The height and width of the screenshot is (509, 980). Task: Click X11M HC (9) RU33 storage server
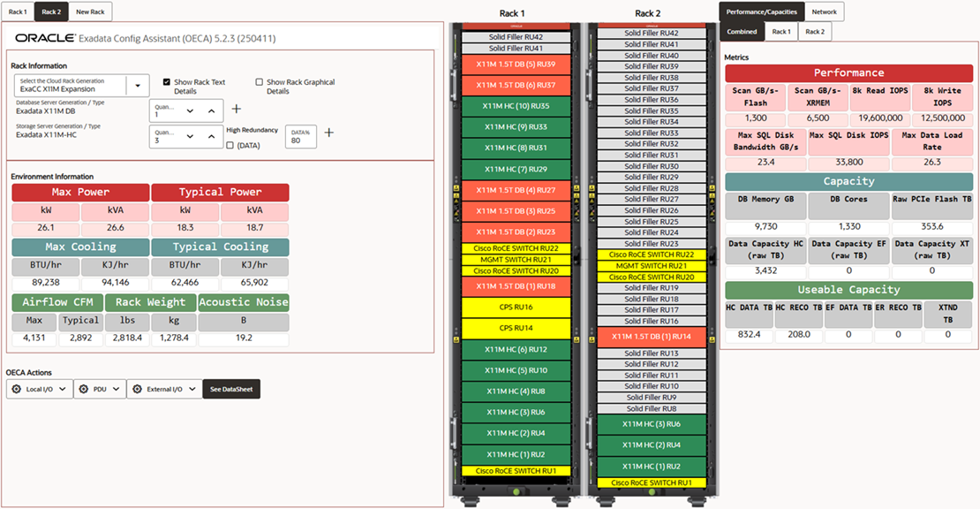click(x=516, y=127)
